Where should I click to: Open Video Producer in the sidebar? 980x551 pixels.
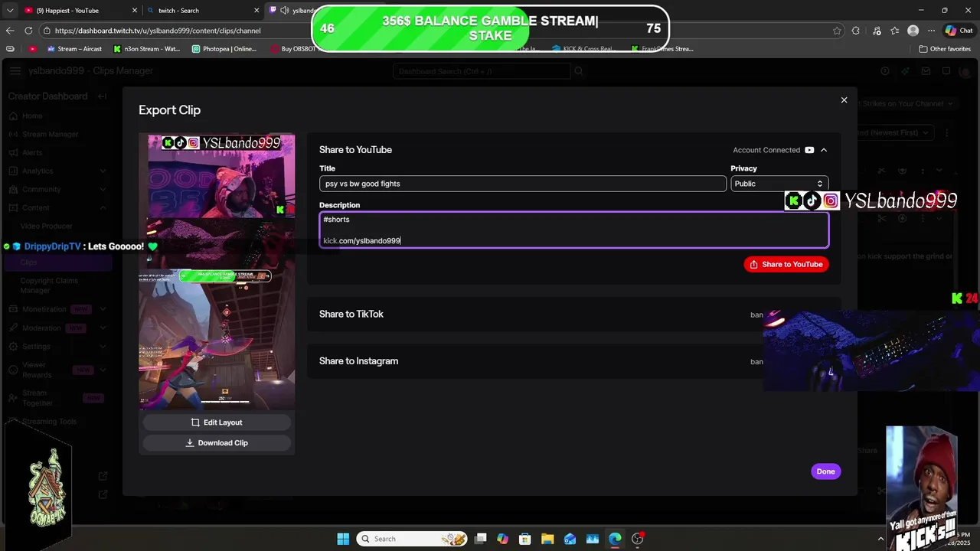[47, 227]
